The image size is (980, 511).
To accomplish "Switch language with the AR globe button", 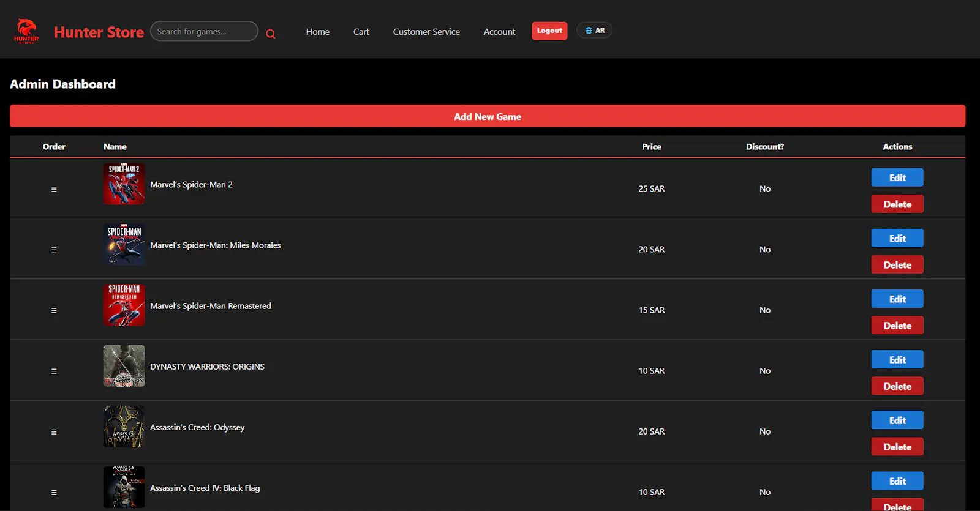I will click(594, 31).
